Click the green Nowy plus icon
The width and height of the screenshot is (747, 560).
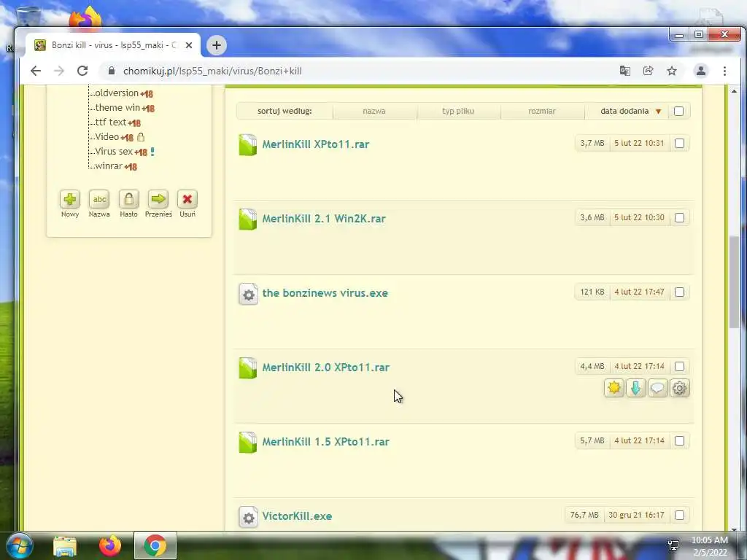click(x=70, y=199)
